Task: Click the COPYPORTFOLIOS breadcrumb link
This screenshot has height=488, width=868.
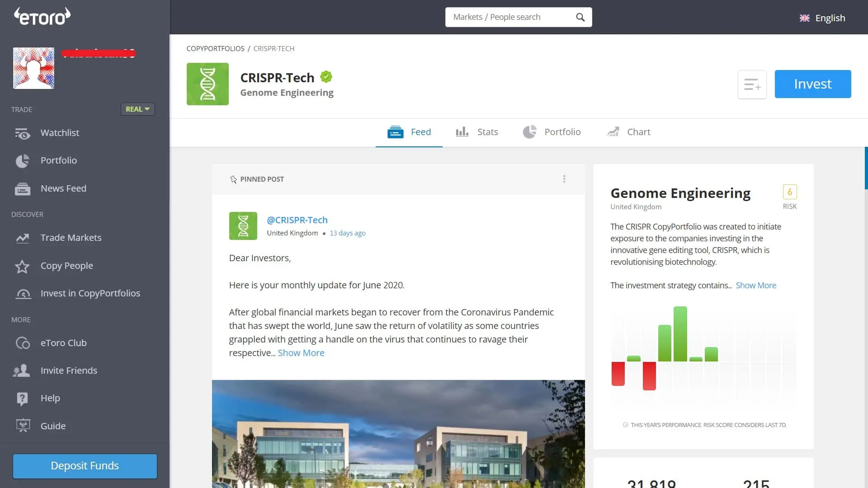Action: [x=215, y=48]
